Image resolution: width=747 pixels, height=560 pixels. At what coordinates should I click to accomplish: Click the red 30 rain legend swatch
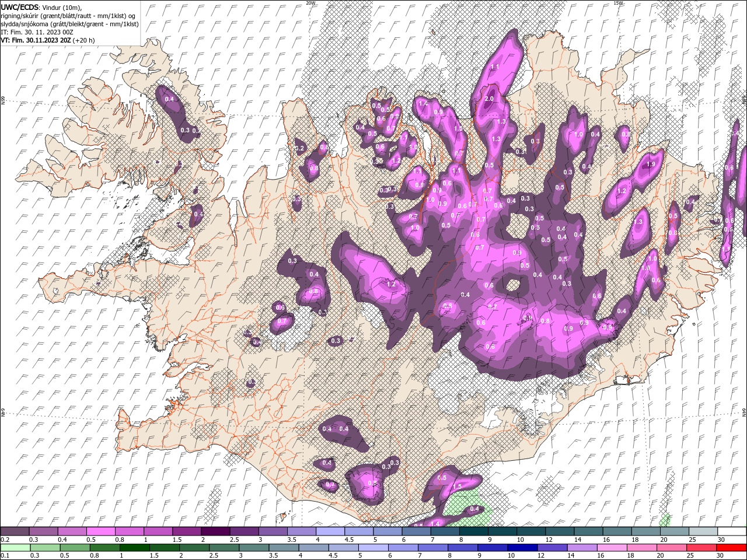pos(732,548)
